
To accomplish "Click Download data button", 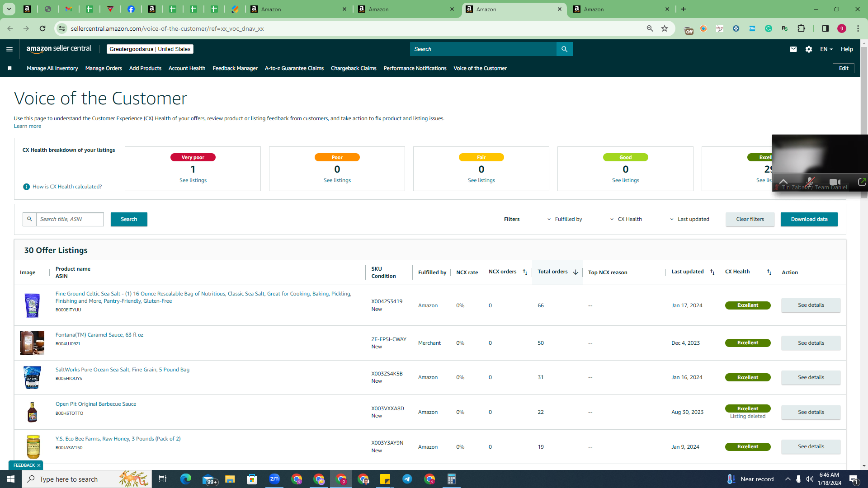I will pyautogui.click(x=809, y=219).
